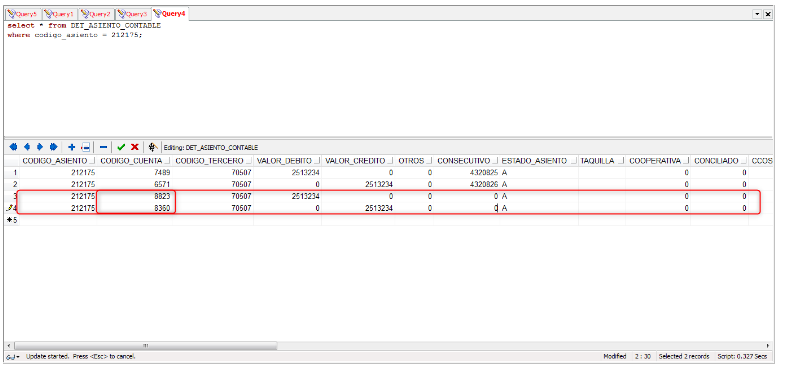
Task: Click the CONSECUTIVO column header
Action: (x=466, y=161)
